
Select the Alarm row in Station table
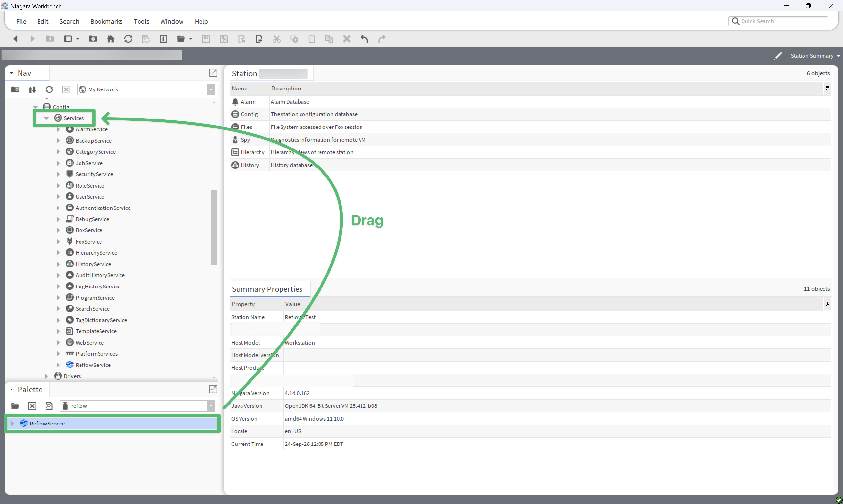click(x=530, y=101)
